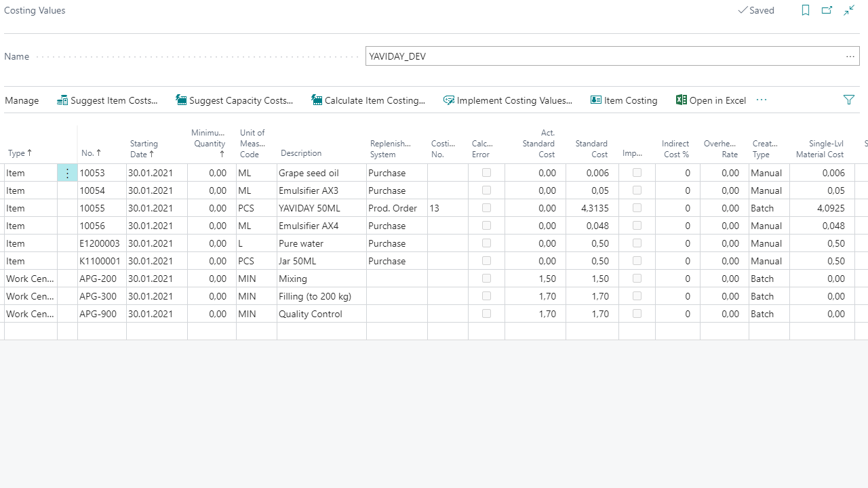Image resolution: width=868 pixels, height=488 pixels.
Task: Open Single-Lvl Material Cost column header
Action: 820,149
